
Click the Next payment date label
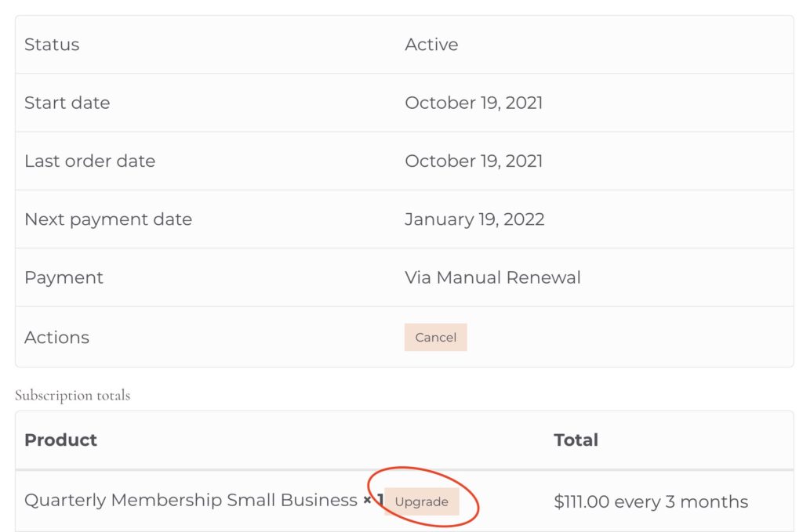(108, 219)
